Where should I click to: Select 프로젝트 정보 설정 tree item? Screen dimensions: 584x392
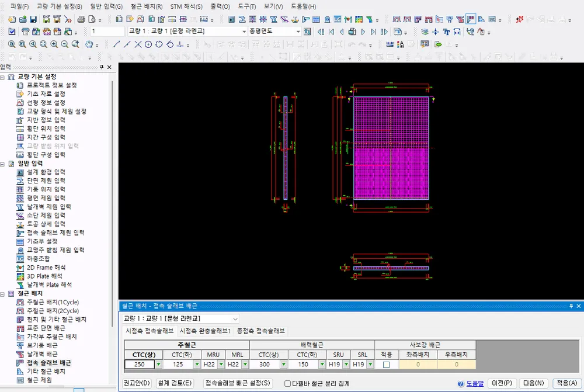point(52,85)
